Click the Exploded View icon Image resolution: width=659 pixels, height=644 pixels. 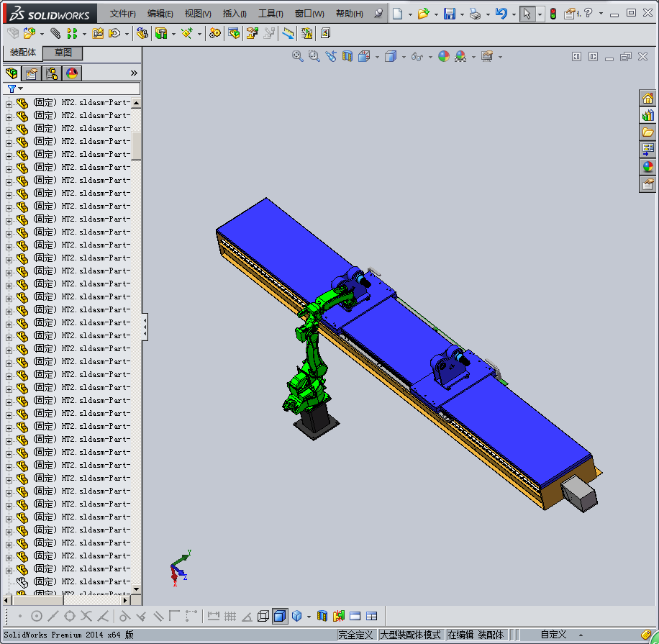[253, 33]
